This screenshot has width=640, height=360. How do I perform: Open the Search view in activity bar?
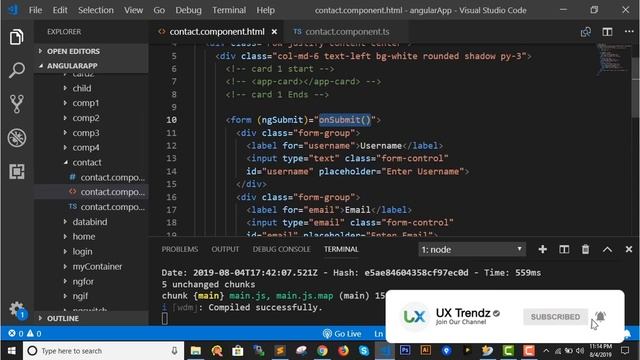(16, 70)
